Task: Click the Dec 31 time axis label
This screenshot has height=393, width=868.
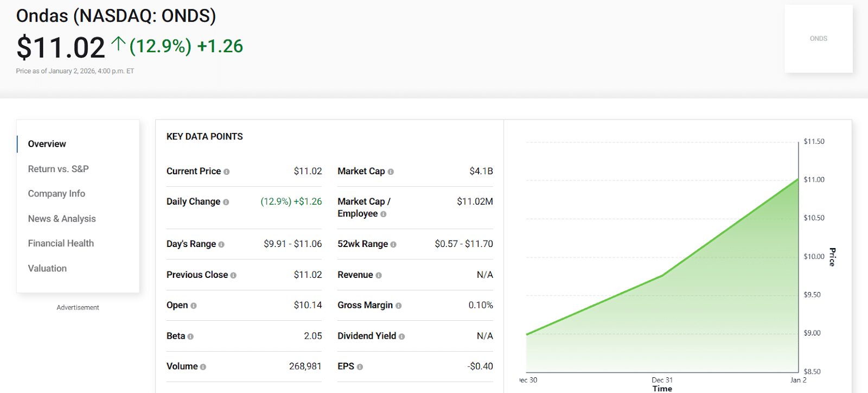Action: tap(662, 380)
